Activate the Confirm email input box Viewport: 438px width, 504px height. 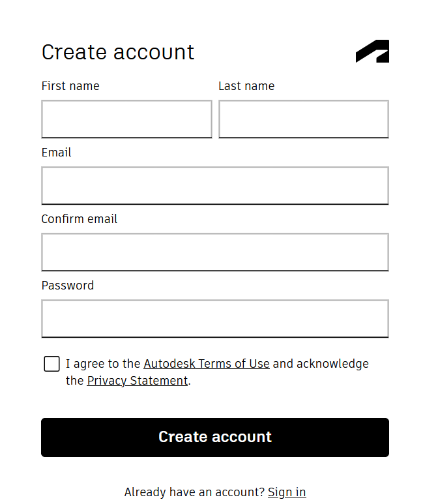215,252
